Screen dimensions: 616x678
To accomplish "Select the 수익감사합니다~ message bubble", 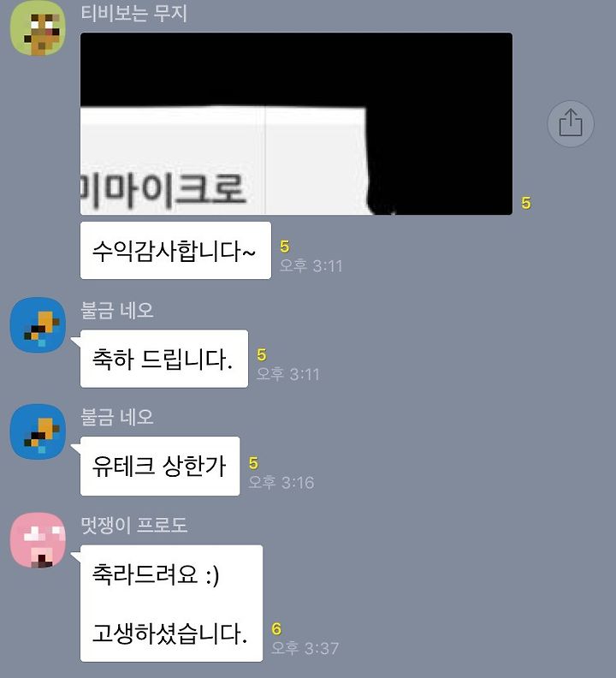I will (175, 250).
